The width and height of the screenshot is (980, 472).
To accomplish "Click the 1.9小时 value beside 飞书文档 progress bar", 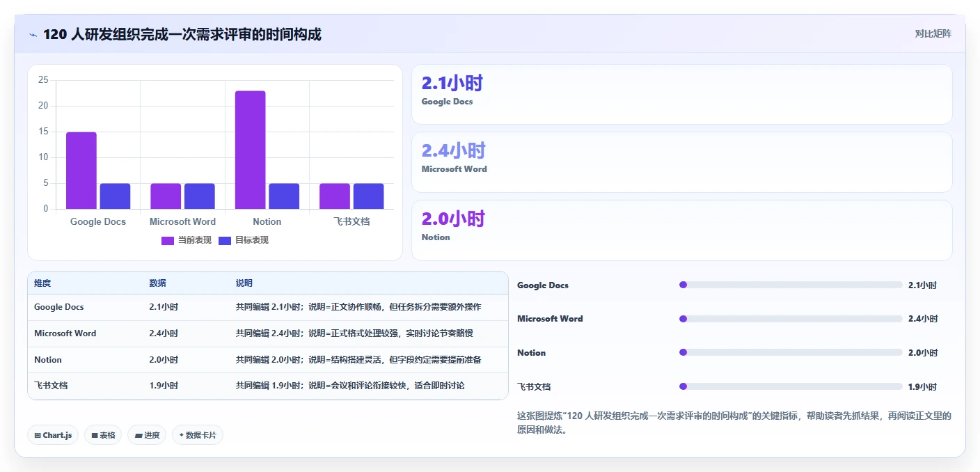I will click(x=922, y=387).
